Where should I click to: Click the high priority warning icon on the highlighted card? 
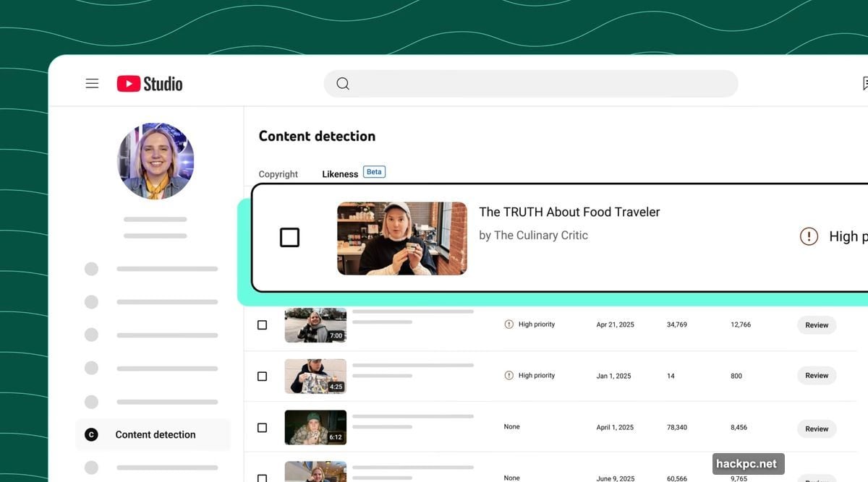[809, 236]
